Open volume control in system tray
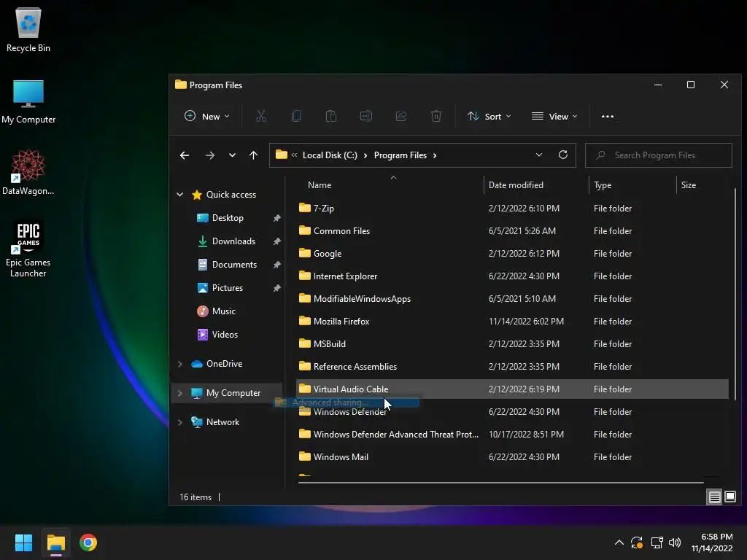This screenshot has width=747, height=560. point(675,542)
